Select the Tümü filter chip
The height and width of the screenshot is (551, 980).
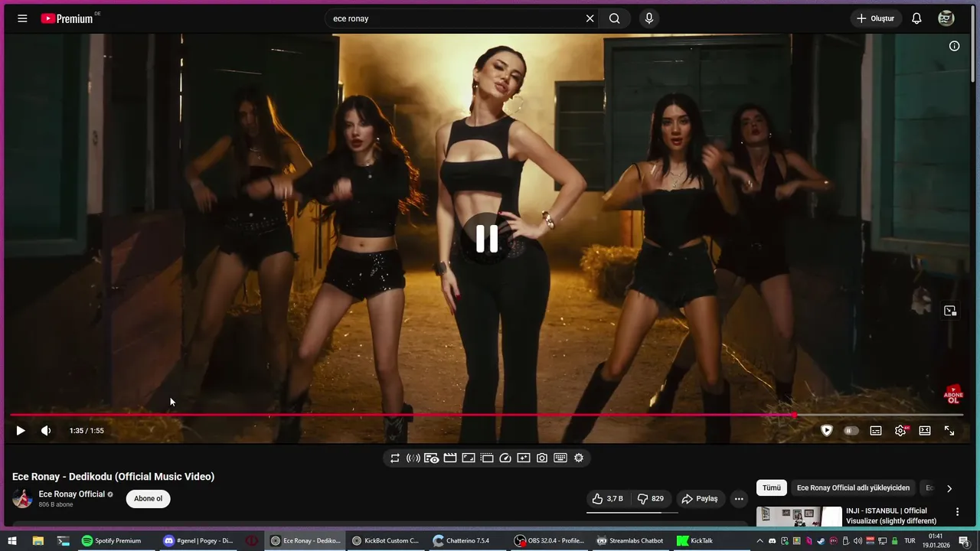pos(772,487)
